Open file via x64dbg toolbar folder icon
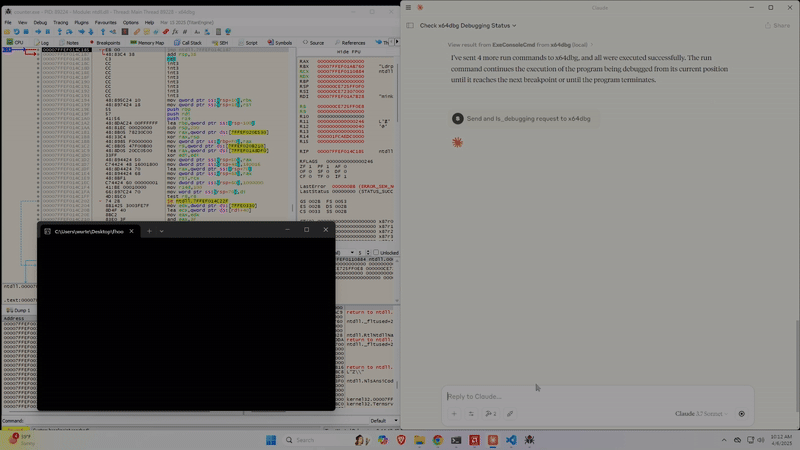Screen dimensions: 800x450 click(x=7, y=32)
